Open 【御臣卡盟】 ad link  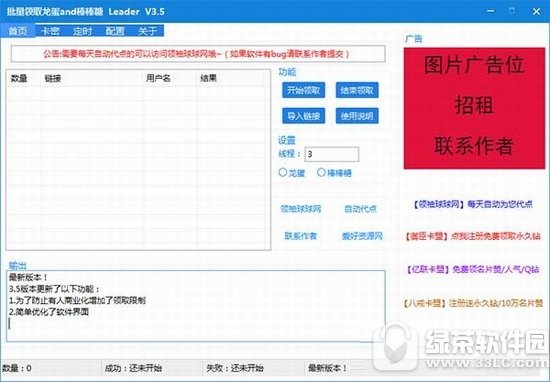click(x=472, y=236)
